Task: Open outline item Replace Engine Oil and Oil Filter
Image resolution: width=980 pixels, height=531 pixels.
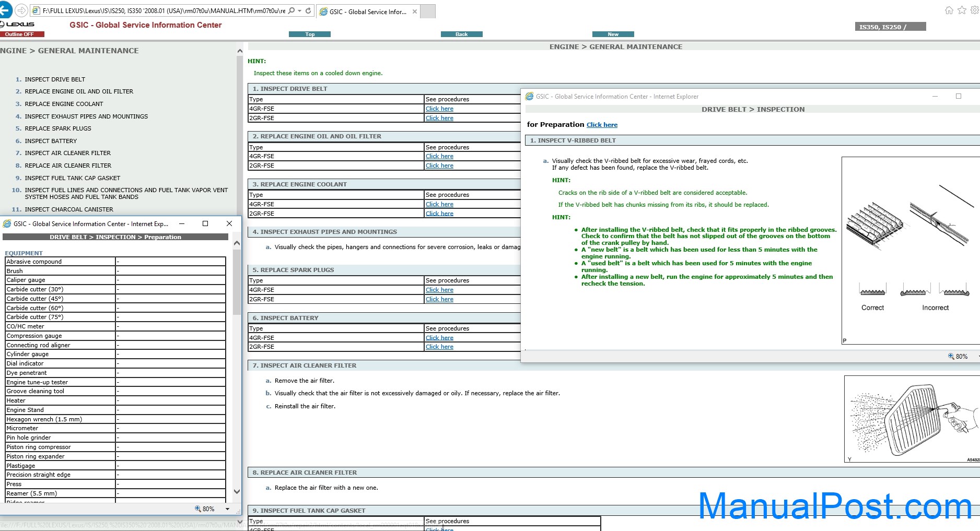Action: (79, 91)
